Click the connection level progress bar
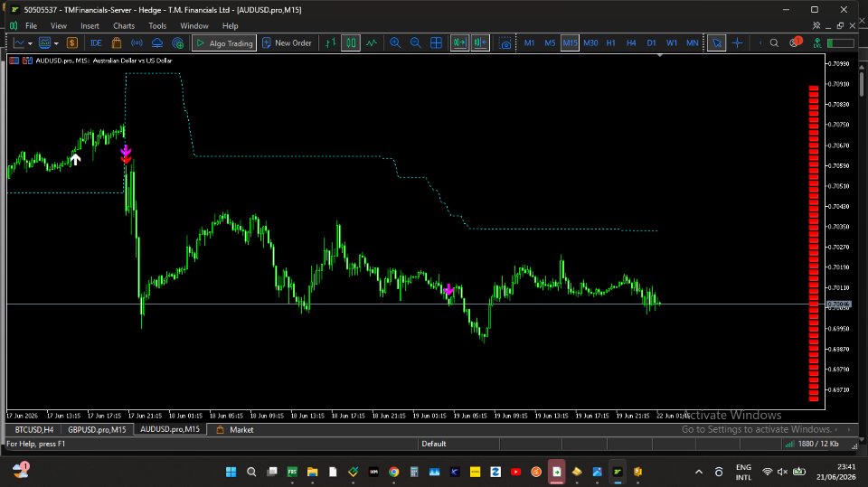The width and height of the screenshot is (868, 487). 840,43
